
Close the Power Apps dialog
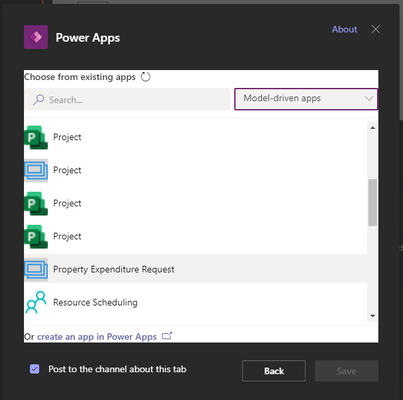pyautogui.click(x=376, y=29)
